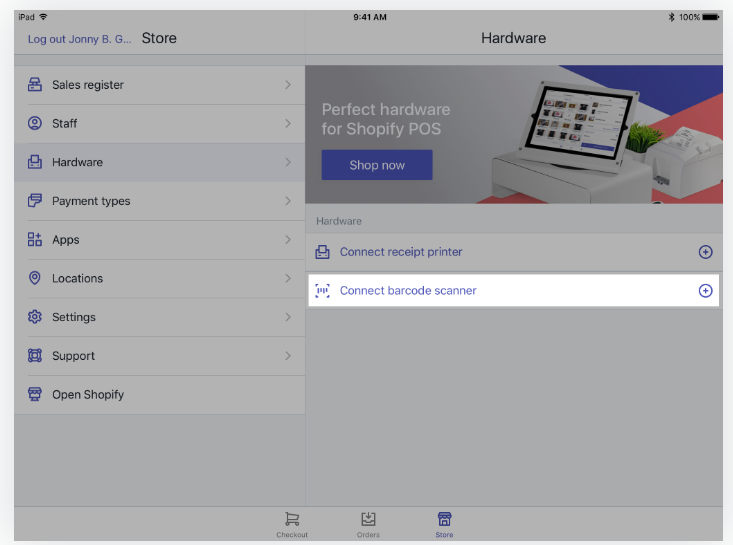Click the Support lifebuoy icon
Viewport: 733px width, 545px height.
tap(35, 356)
